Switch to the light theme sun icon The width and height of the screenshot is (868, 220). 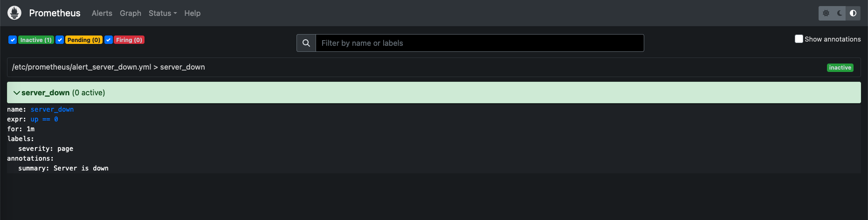[826, 13]
